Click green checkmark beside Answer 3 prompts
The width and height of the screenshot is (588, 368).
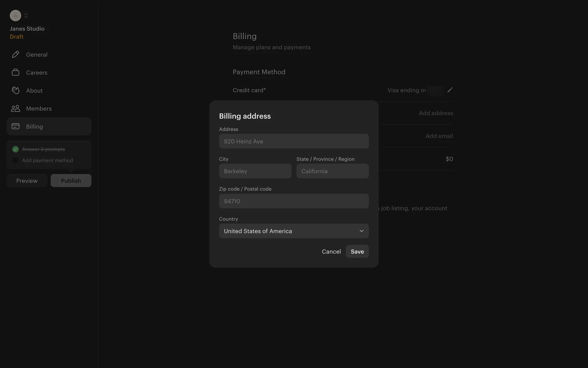click(x=15, y=149)
